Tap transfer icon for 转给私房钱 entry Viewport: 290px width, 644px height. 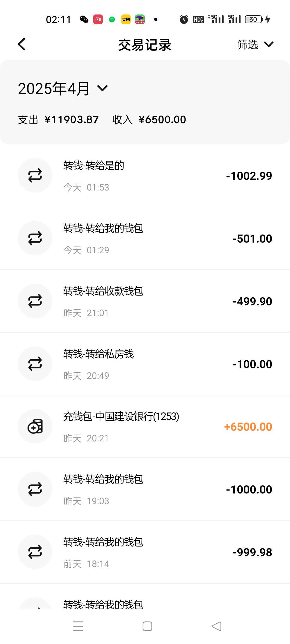35,364
